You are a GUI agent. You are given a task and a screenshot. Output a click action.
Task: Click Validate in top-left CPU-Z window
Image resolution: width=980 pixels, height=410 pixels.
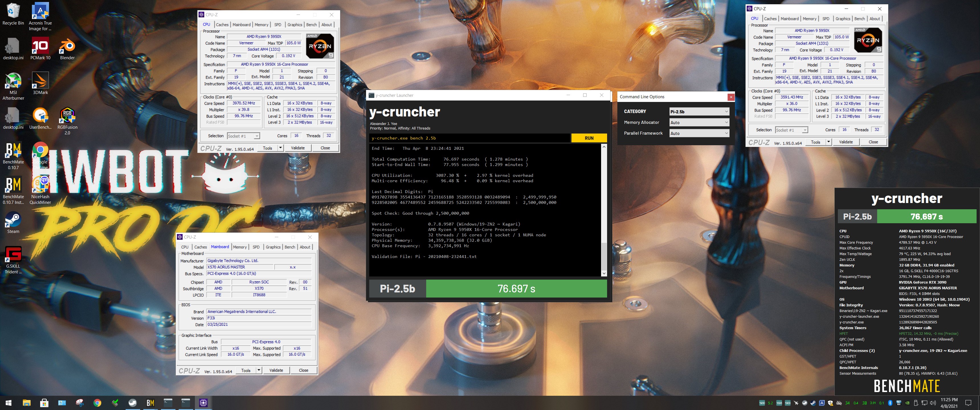point(298,148)
